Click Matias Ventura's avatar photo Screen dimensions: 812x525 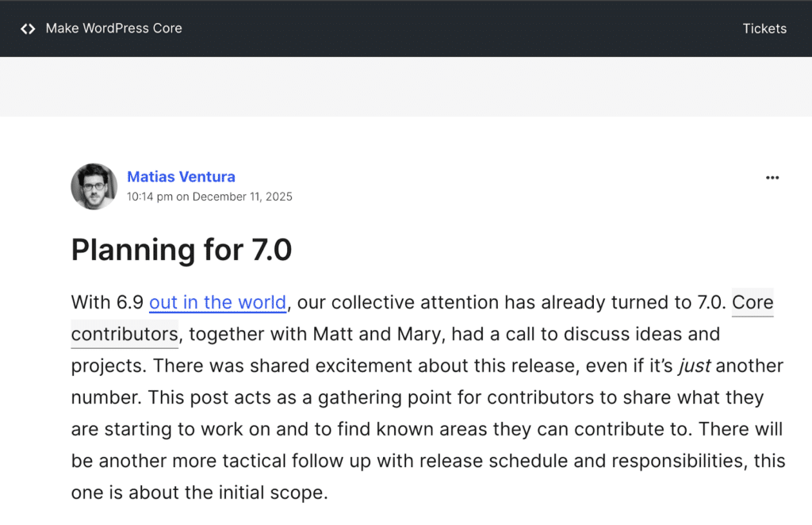(x=94, y=186)
